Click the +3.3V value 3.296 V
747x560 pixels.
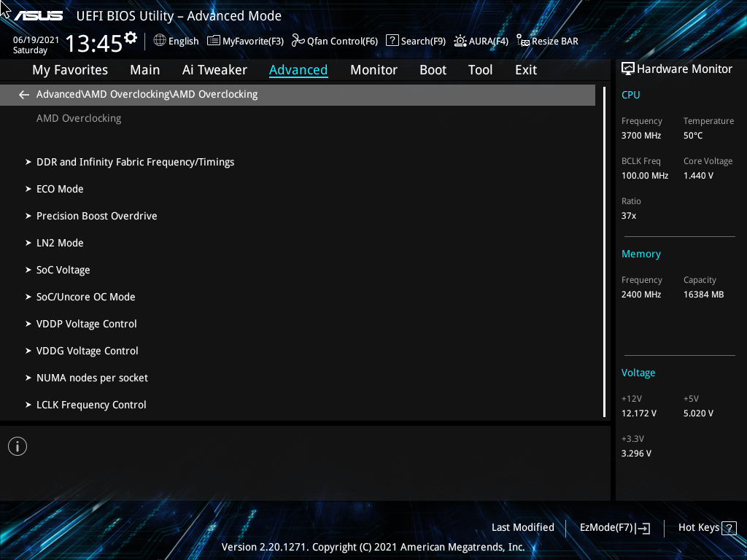click(636, 454)
